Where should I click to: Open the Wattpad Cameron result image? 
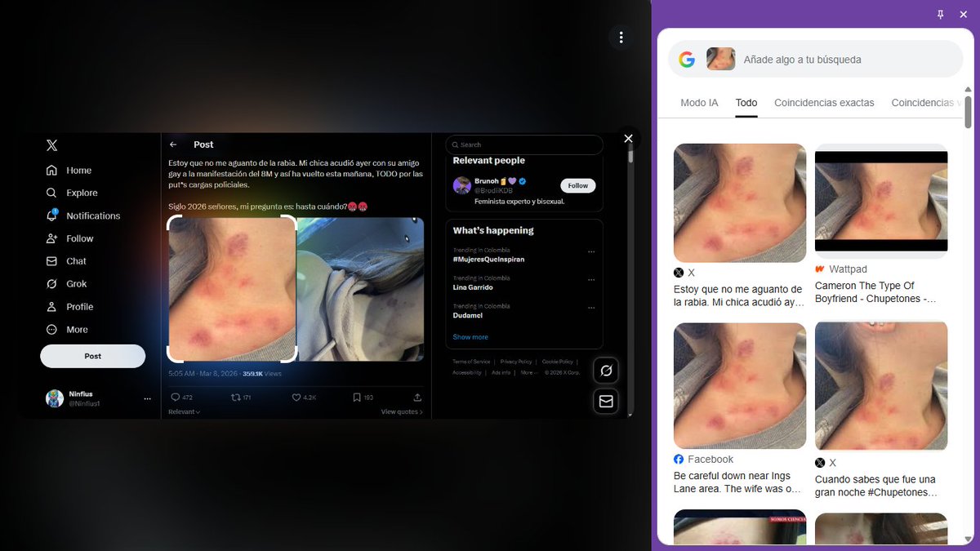pyautogui.click(x=881, y=201)
